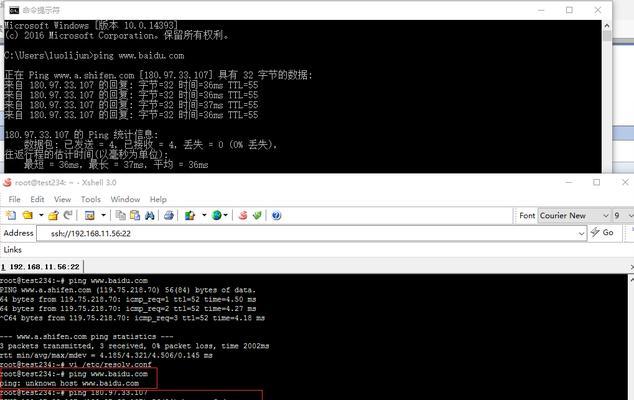Click the Print icon in Xshell toolbar
The image size is (634, 400).
tap(169, 215)
